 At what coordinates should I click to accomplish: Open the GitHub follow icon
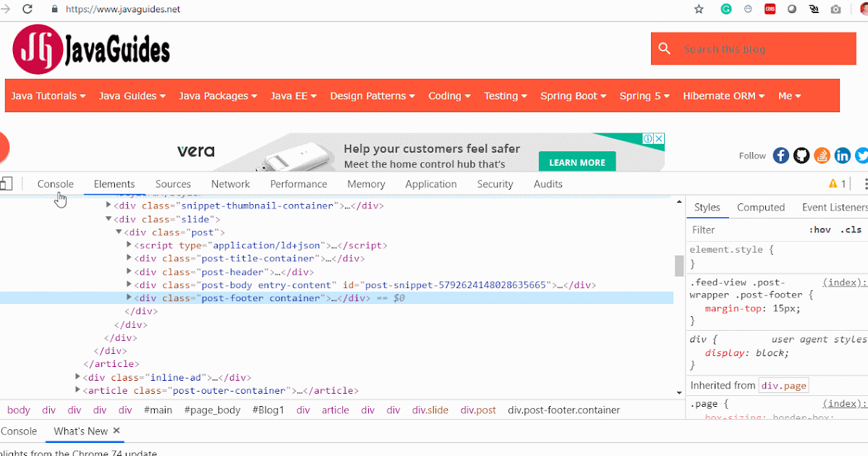[801, 156]
